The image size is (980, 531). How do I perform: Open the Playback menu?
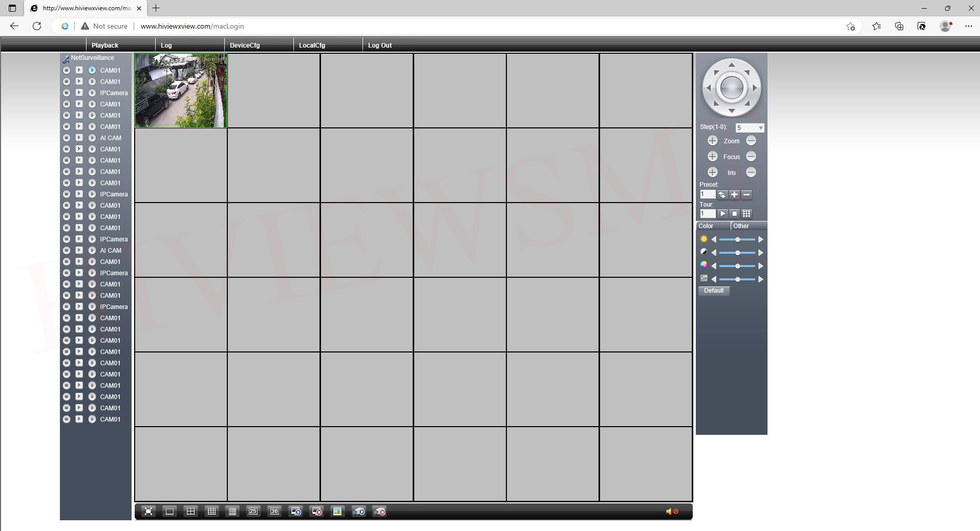105,46
